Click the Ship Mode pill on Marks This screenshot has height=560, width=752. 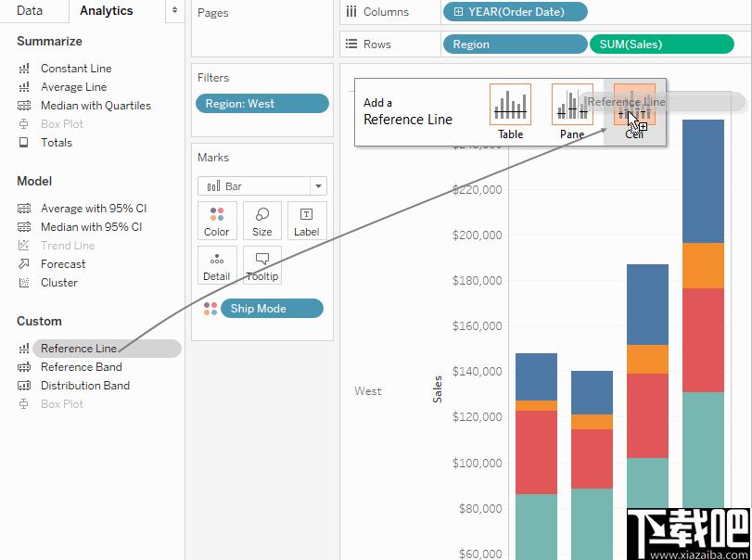pyautogui.click(x=272, y=309)
